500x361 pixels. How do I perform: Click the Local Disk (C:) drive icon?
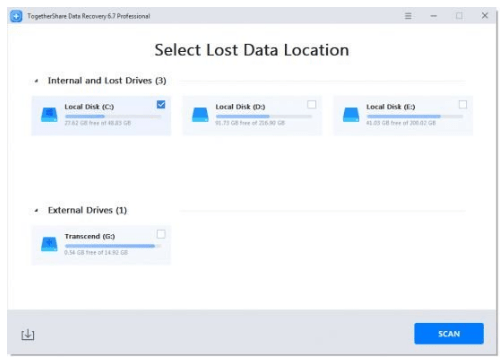pos(49,115)
